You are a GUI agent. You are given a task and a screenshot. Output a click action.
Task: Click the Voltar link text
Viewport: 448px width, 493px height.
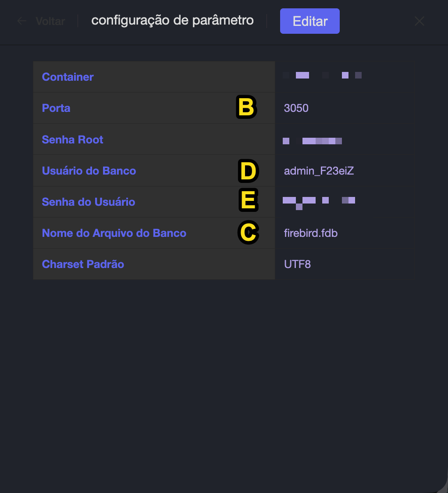point(50,21)
